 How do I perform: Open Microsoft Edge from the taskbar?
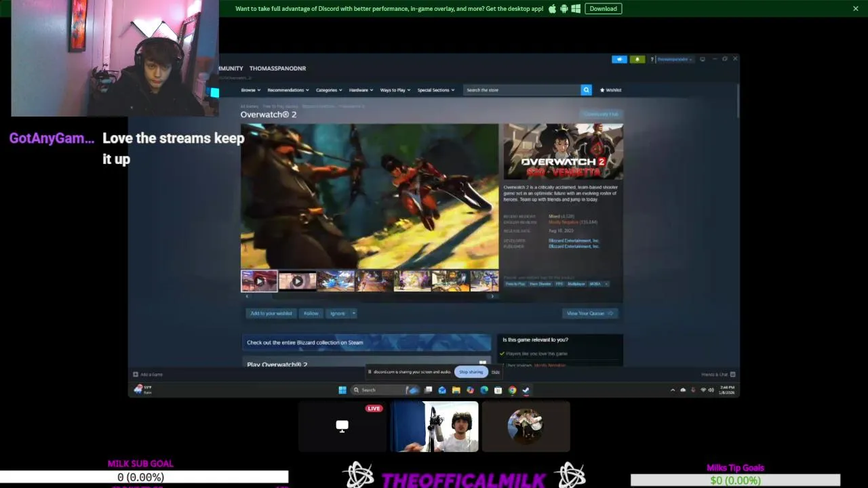(484, 390)
